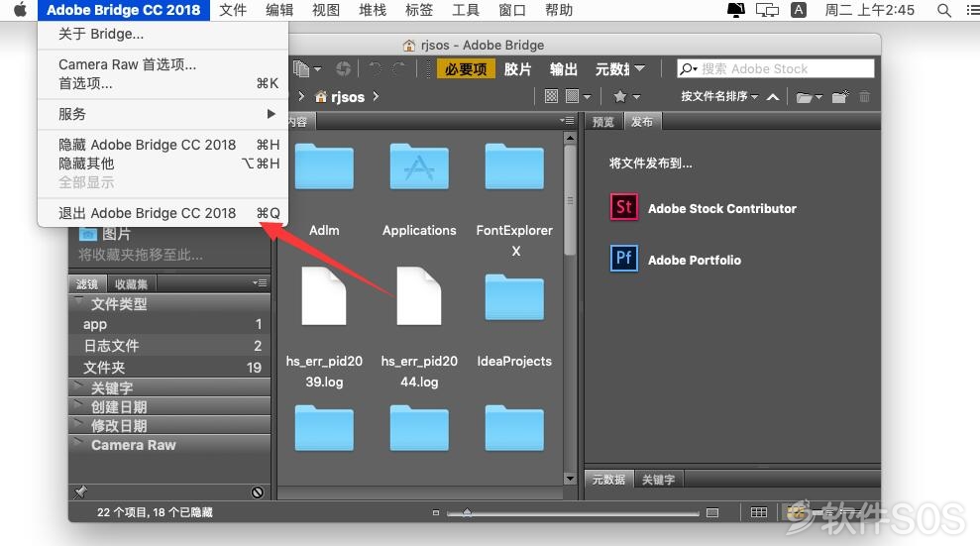Choose 首选项... menu entry
980x546 pixels.
click(x=163, y=83)
